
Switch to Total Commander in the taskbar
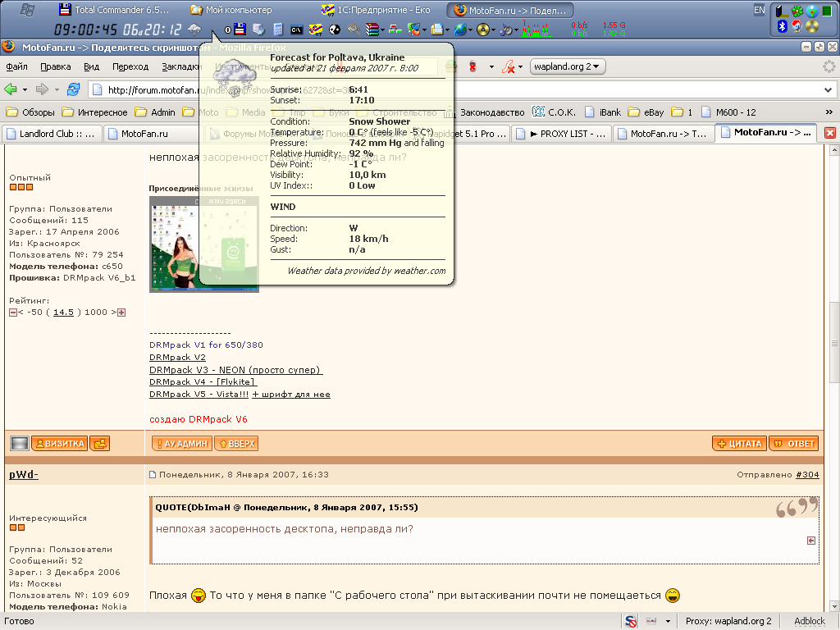(114, 10)
